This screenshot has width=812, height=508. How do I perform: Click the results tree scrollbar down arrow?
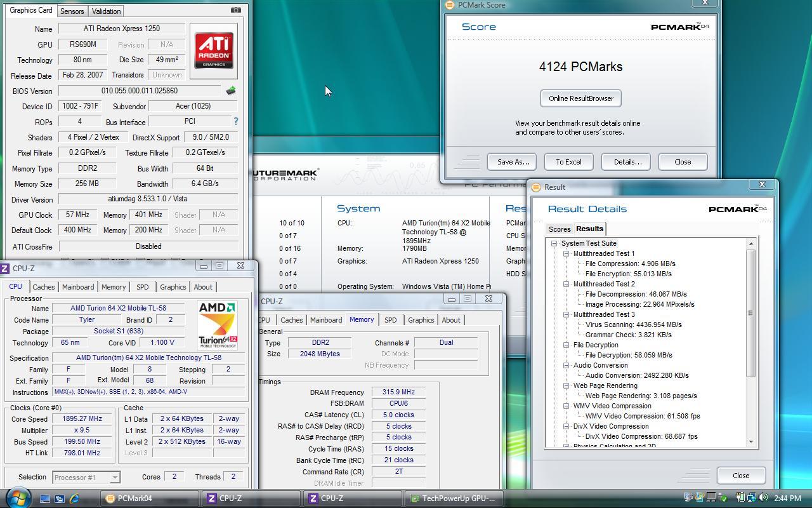click(x=751, y=442)
